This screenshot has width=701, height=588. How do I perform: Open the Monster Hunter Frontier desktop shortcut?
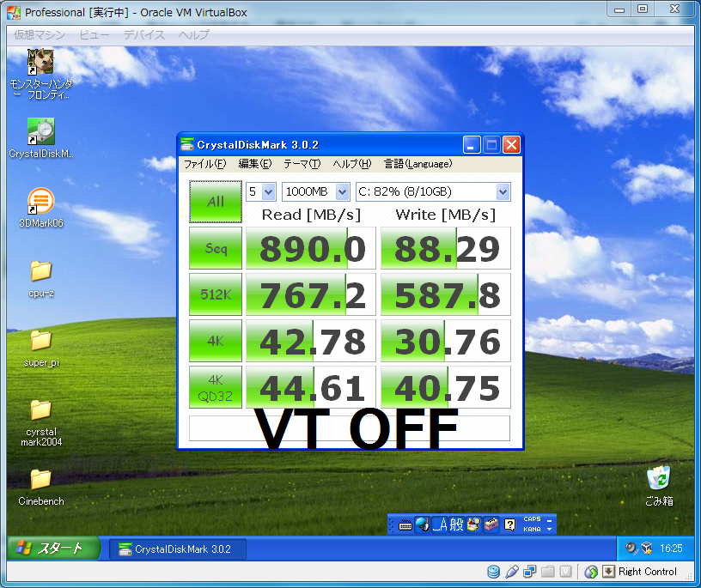pos(40,62)
